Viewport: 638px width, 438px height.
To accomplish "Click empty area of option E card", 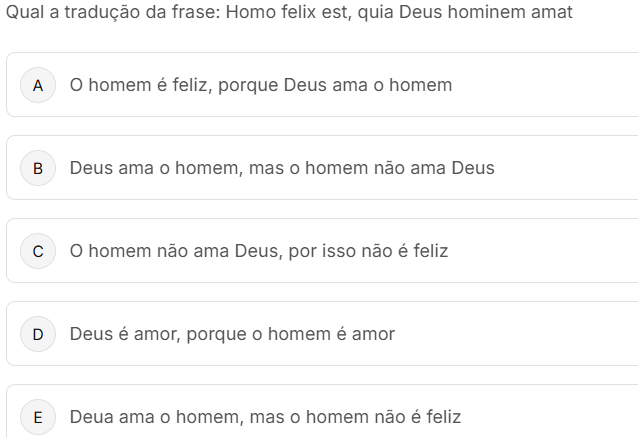I will [x=550, y=417].
